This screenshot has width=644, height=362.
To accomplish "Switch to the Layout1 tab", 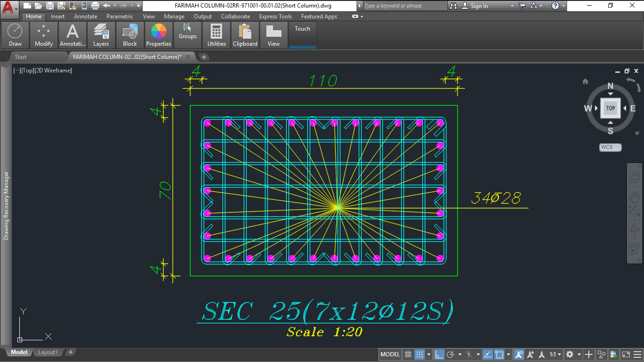I will [48, 352].
